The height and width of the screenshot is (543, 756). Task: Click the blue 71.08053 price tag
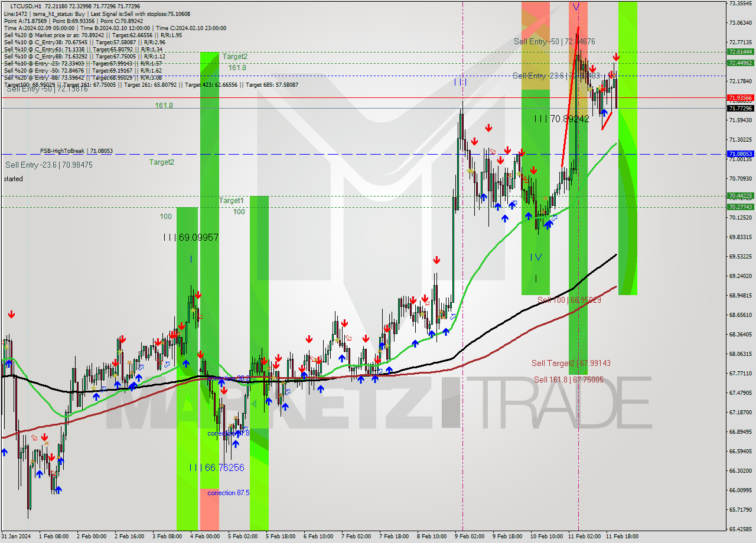click(x=740, y=153)
